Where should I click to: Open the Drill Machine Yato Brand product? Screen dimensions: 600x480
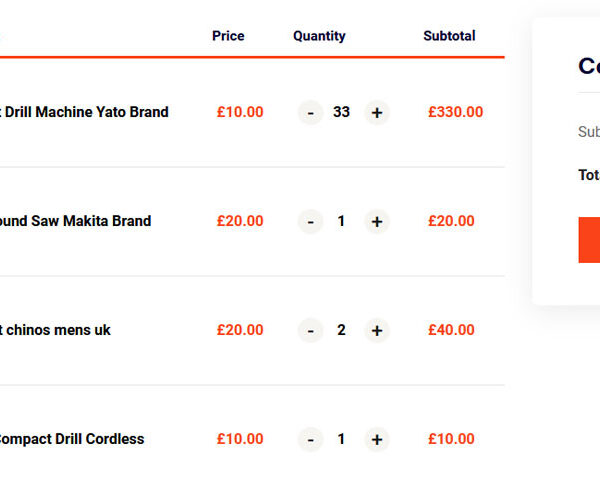[84, 112]
